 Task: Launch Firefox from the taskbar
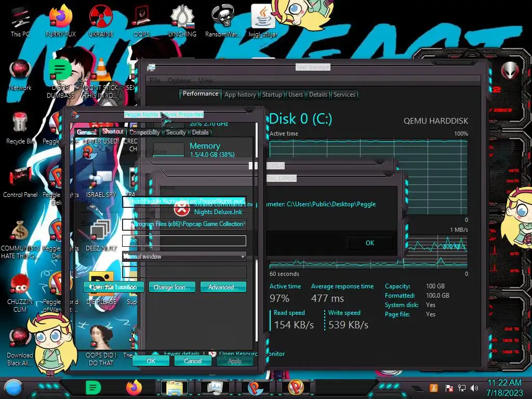coord(134,388)
